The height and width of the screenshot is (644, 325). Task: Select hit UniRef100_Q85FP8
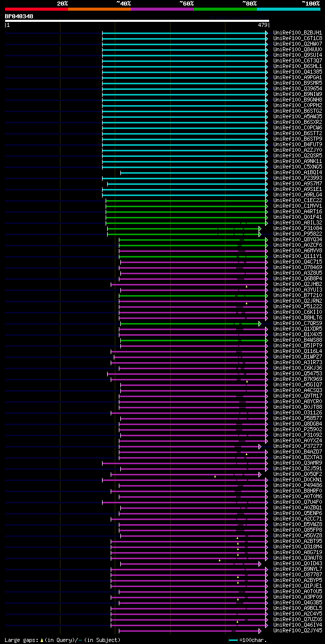[x=298, y=530]
